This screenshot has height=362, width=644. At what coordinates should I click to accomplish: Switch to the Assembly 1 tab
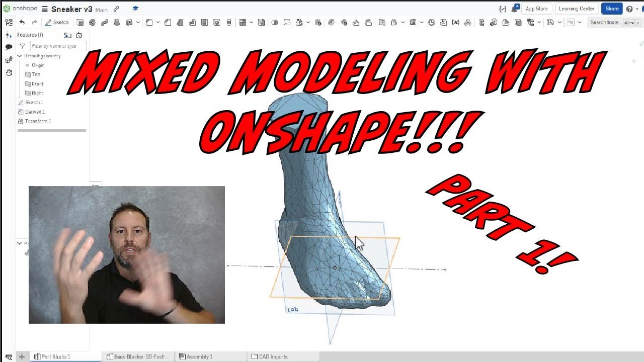(199, 356)
